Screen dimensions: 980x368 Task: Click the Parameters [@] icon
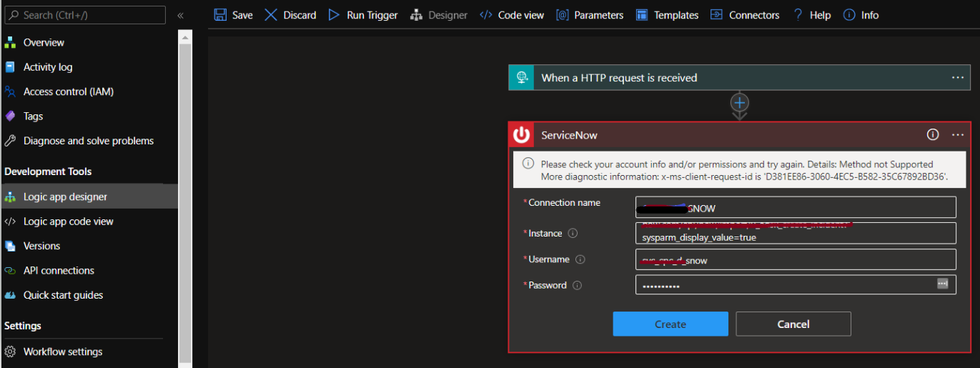tap(562, 15)
